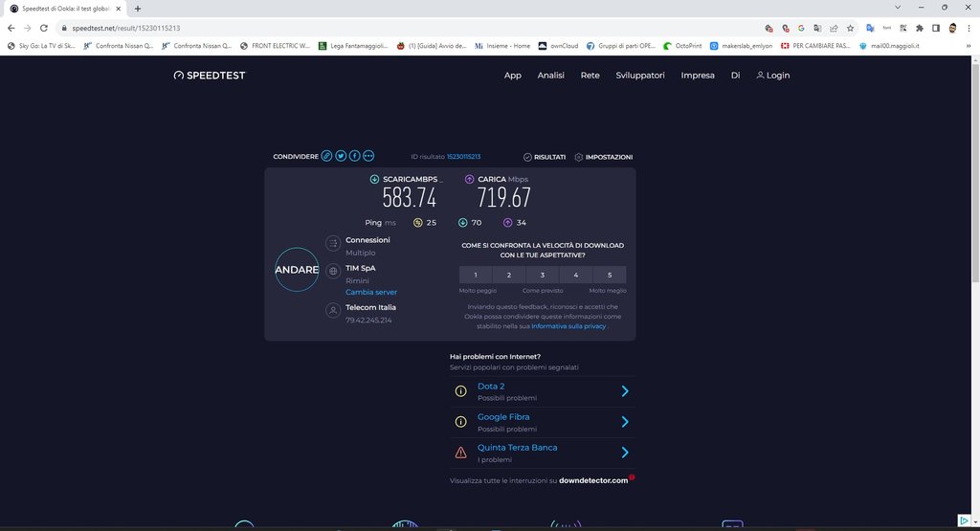The image size is (980, 531).
Task: Expand the Quinta Terza Banca entry
Action: tap(624, 453)
